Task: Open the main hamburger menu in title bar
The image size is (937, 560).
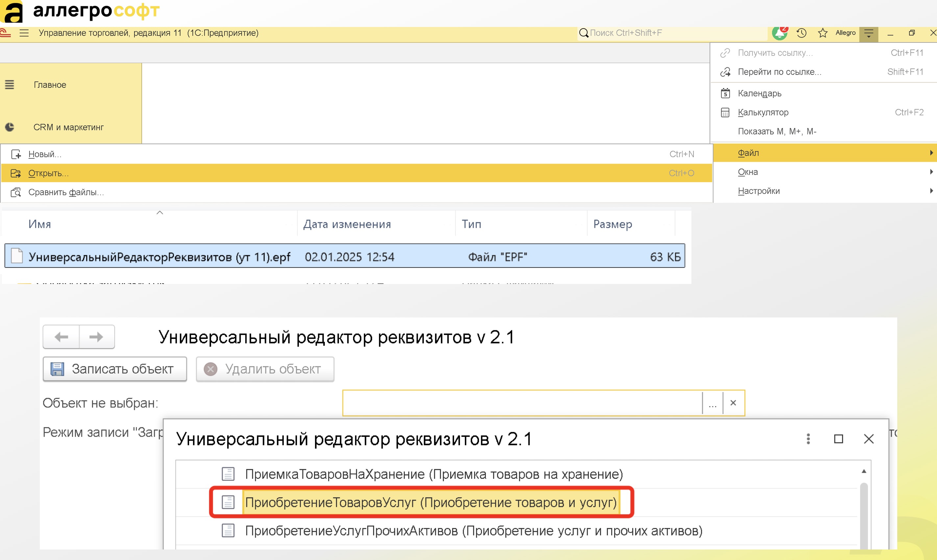Action: click(24, 33)
